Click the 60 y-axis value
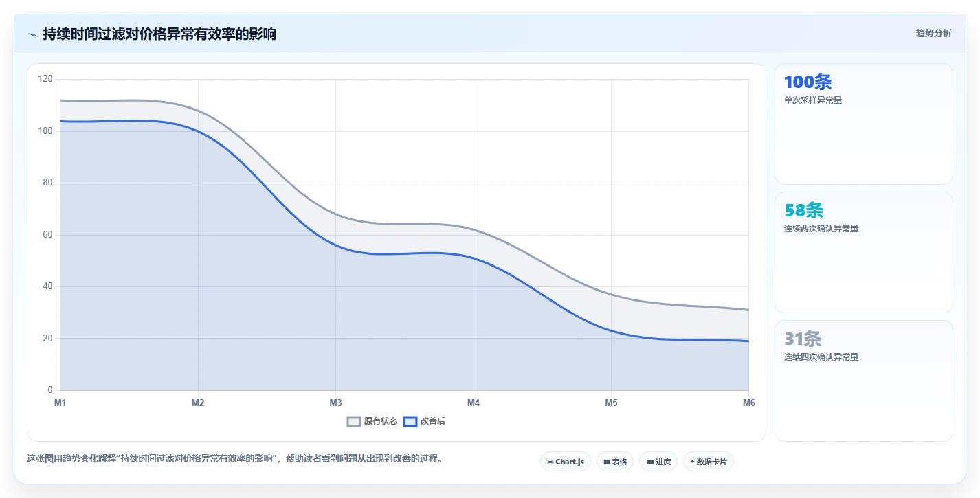Screen dimensions: 980x498 click(x=47, y=235)
